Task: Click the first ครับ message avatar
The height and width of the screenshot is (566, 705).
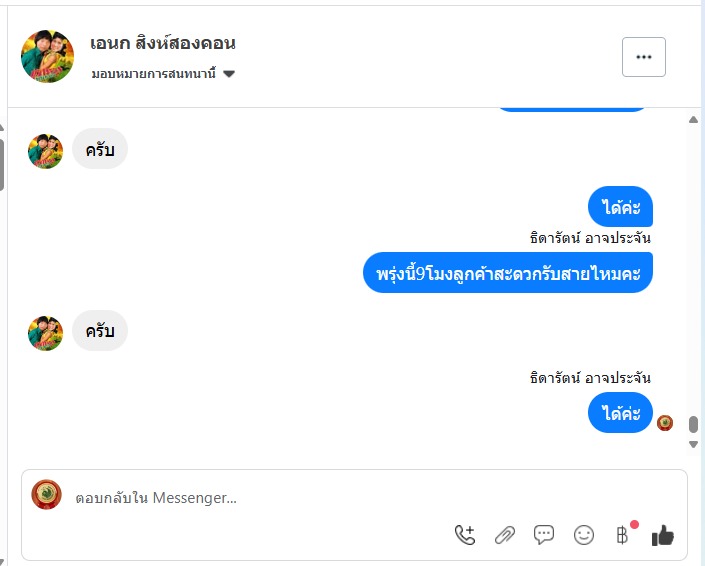Action: point(46,151)
